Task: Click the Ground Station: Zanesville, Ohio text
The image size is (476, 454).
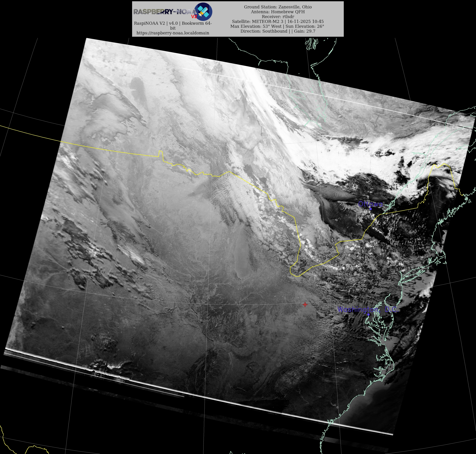Action: (278, 7)
